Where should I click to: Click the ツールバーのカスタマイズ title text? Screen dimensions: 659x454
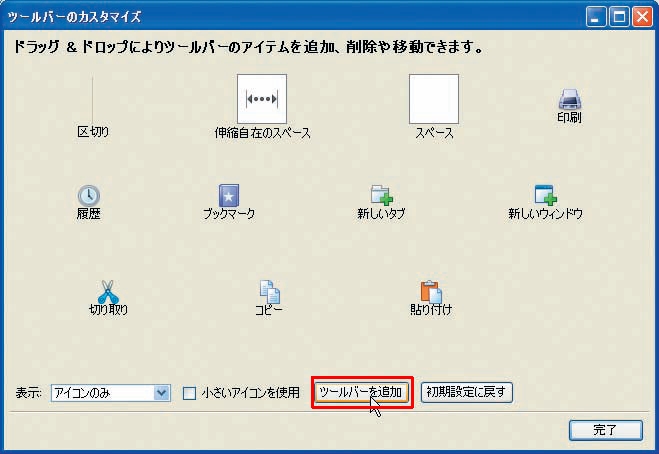tap(74, 17)
